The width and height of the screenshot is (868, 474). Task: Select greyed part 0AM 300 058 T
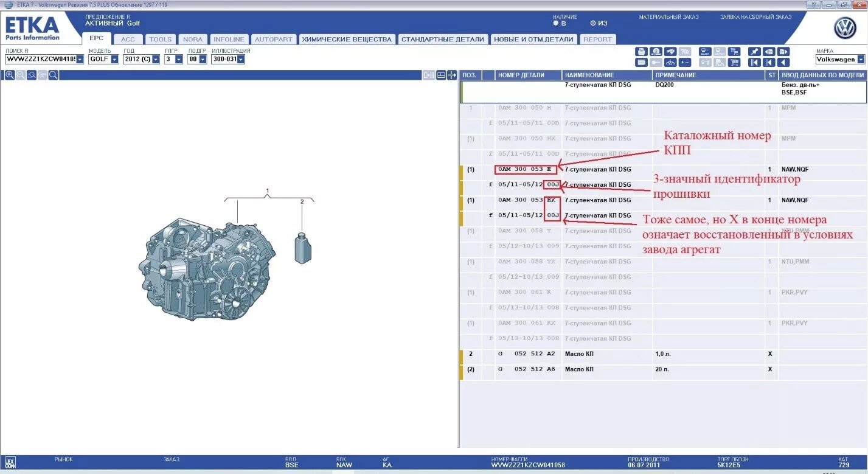(x=525, y=231)
